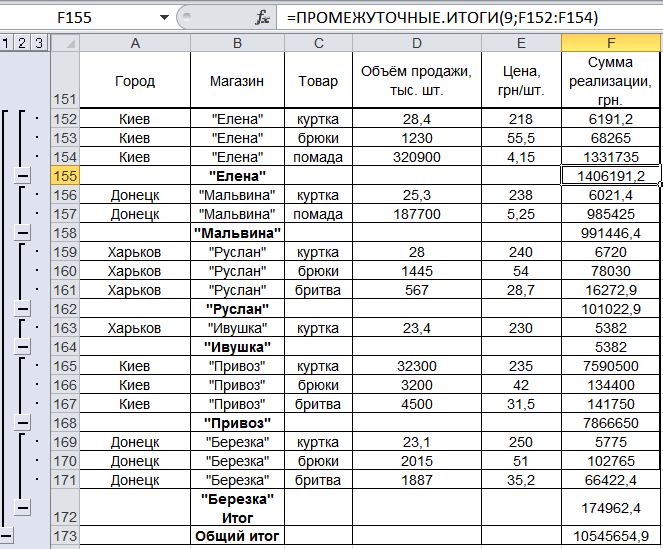
Task: Click the formula bar with ПРОМЕЖУТОЧНЫЕ.ИТОГИ formula
Action: tap(468, 18)
